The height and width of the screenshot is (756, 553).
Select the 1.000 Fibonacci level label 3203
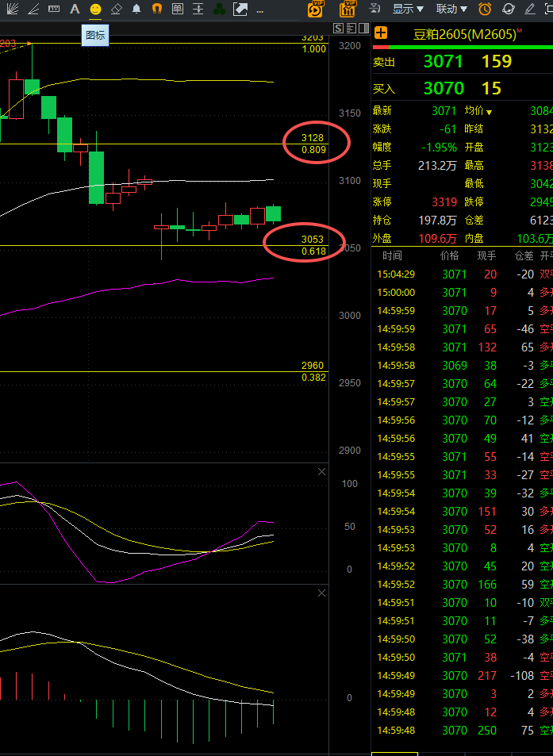pyautogui.click(x=313, y=37)
